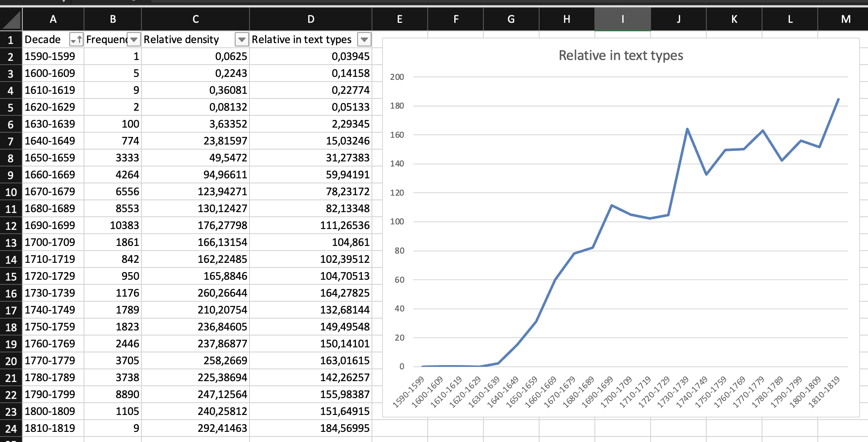Select frequency cell '10383'
868x442 pixels.
(x=113, y=226)
